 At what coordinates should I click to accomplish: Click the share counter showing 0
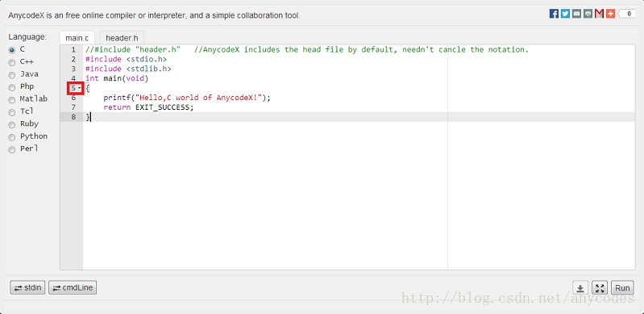[627, 14]
